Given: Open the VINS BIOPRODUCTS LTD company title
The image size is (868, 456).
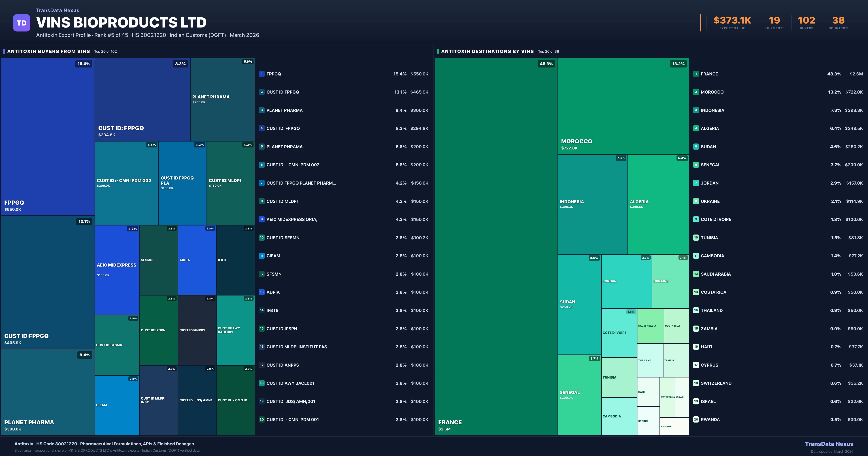Looking at the screenshot, I should pos(121,22).
